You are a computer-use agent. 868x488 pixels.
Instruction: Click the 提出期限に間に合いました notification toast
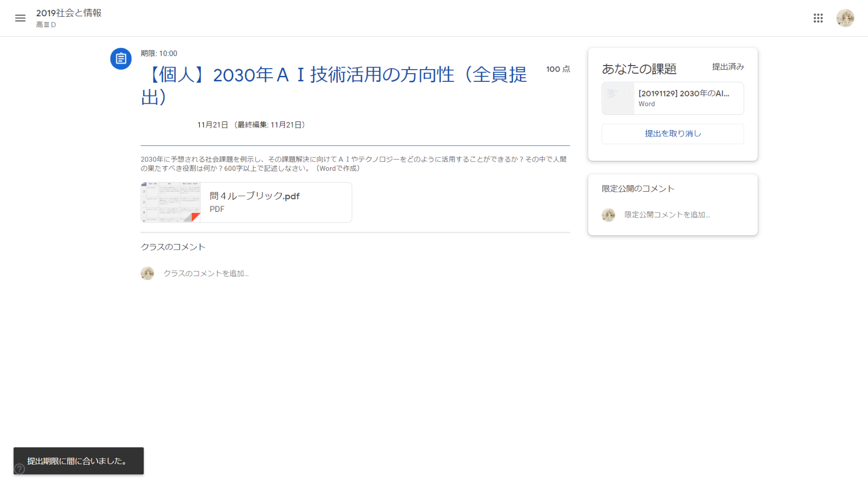point(78,461)
